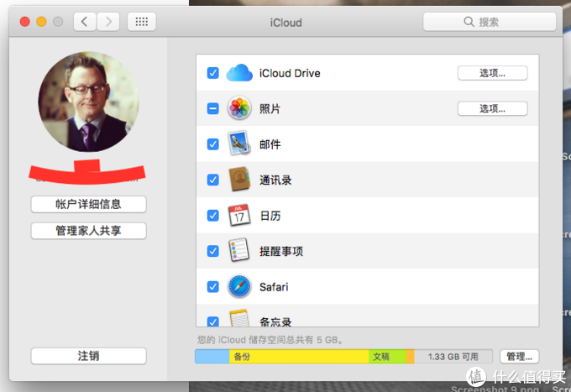Click the Reminders list icon
The image size is (571, 392).
point(239,250)
